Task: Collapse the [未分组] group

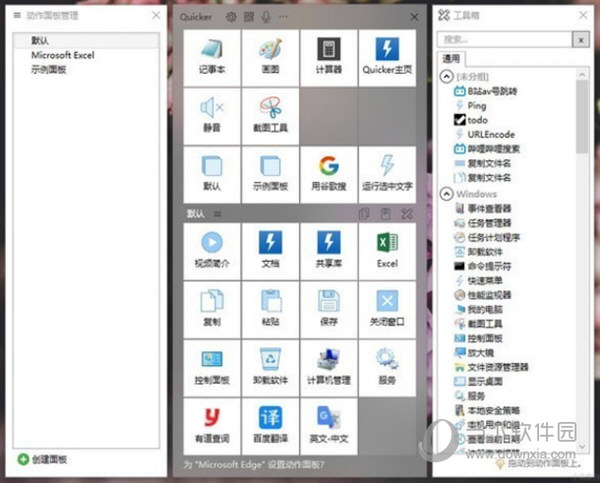Action: click(447, 77)
